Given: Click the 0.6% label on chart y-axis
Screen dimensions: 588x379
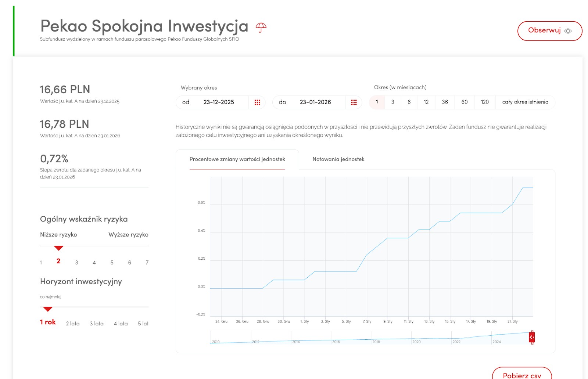Looking at the screenshot, I should [x=201, y=203].
